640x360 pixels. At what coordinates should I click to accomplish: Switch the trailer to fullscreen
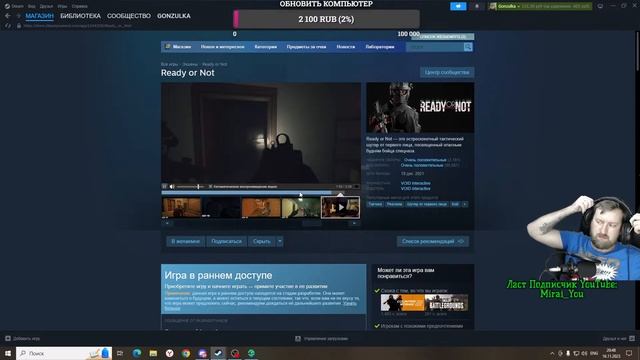(x=356, y=187)
